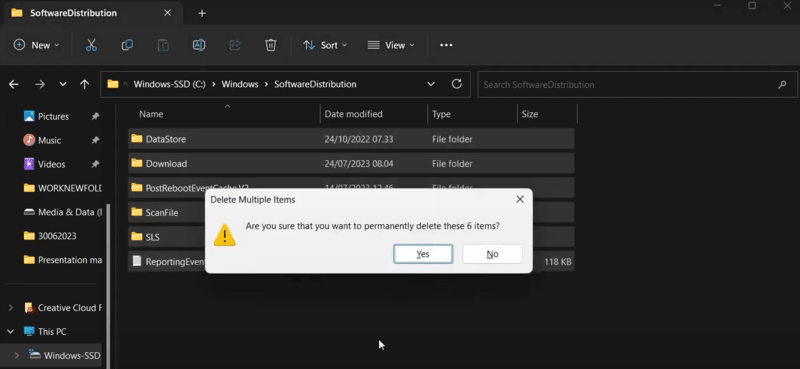Click the Music icon in sidebar
This screenshot has width=800, height=369.
pos(30,140)
